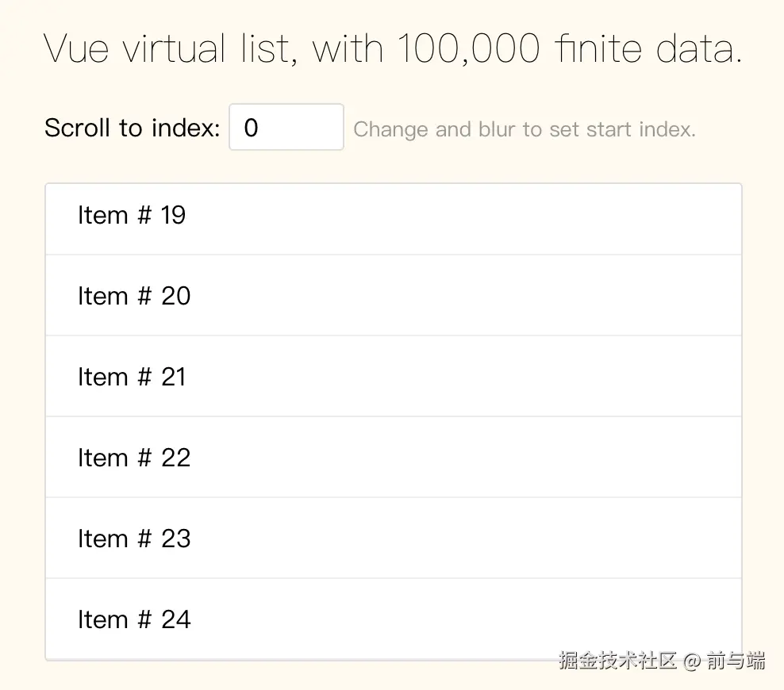784x690 pixels.
Task: Pick the Item # 22 list row
Action: tap(394, 458)
